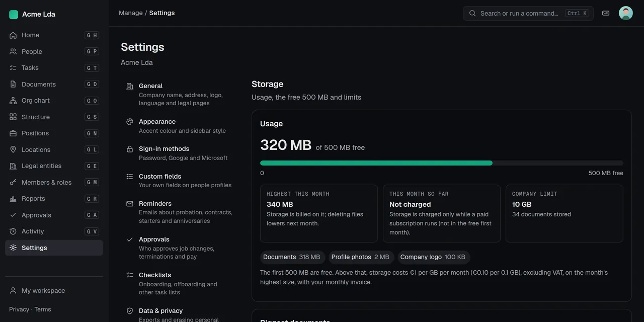This screenshot has height=322, width=644.
Task: Click the Appearance palette icon
Action: [130, 122]
